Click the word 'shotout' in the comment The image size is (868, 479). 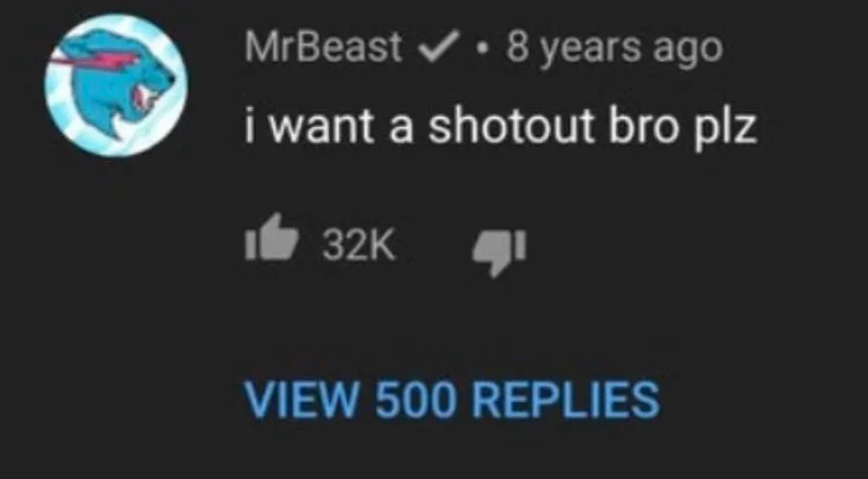pyautogui.click(x=511, y=125)
